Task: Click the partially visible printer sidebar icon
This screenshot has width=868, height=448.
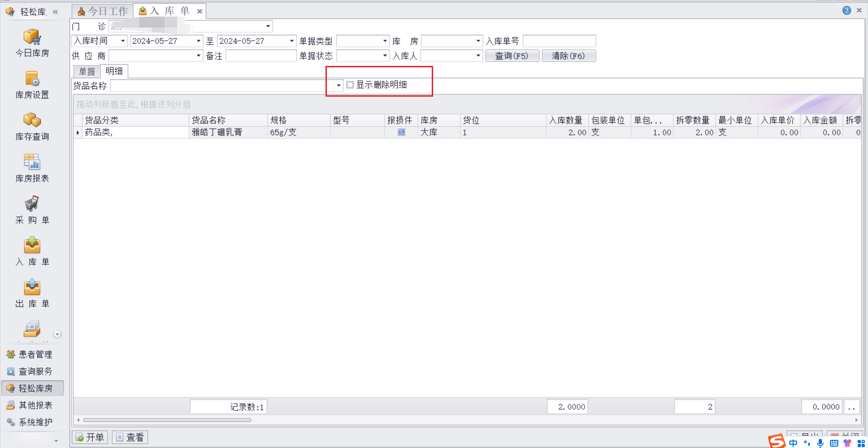Action: coord(32,330)
